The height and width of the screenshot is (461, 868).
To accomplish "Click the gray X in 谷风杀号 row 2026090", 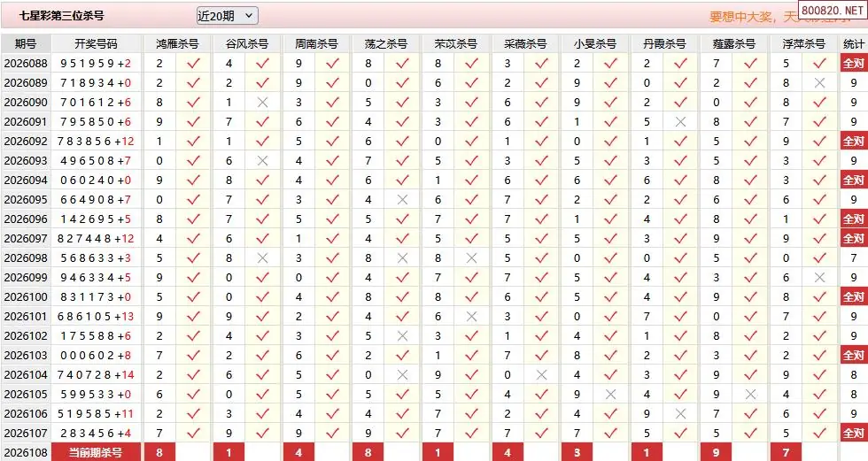I will [x=263, y=103].
